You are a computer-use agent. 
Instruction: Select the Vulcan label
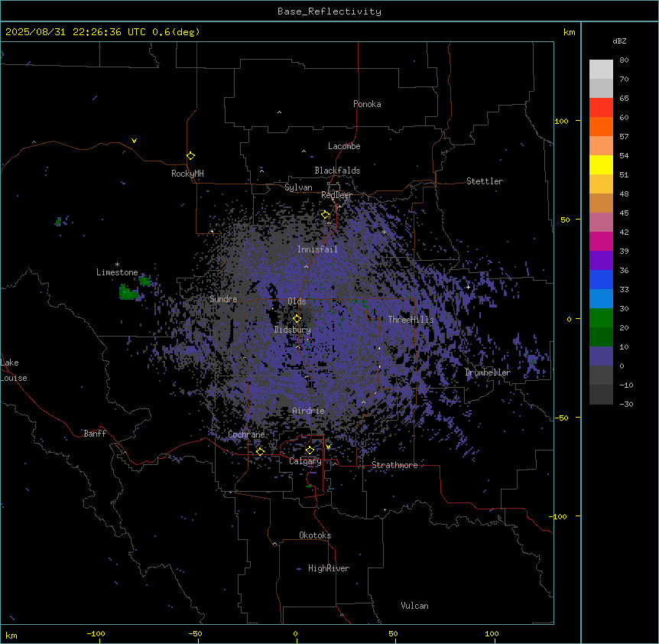click(415, 606)
